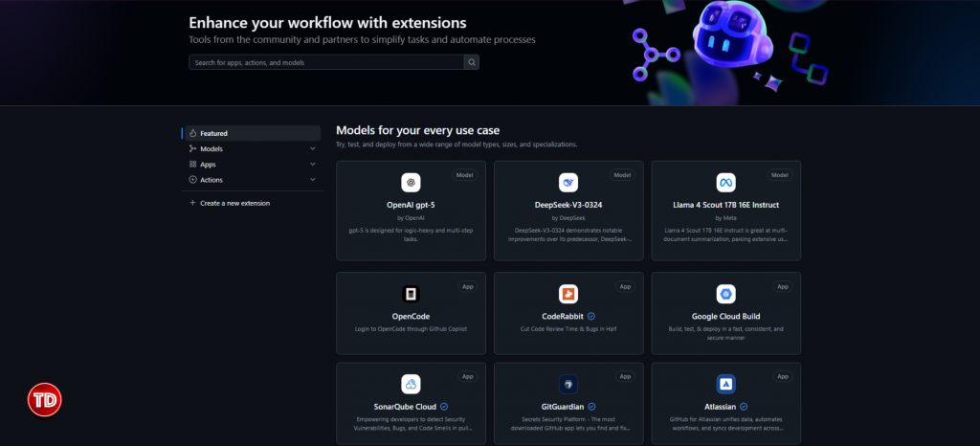Click the verified badge next to GitGuardian

[x=591, y=407]
